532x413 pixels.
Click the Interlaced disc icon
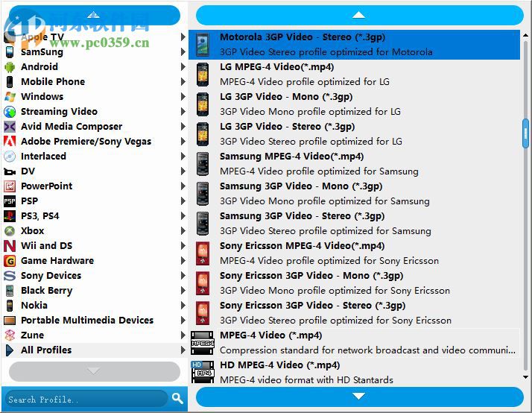click(10, 157)
